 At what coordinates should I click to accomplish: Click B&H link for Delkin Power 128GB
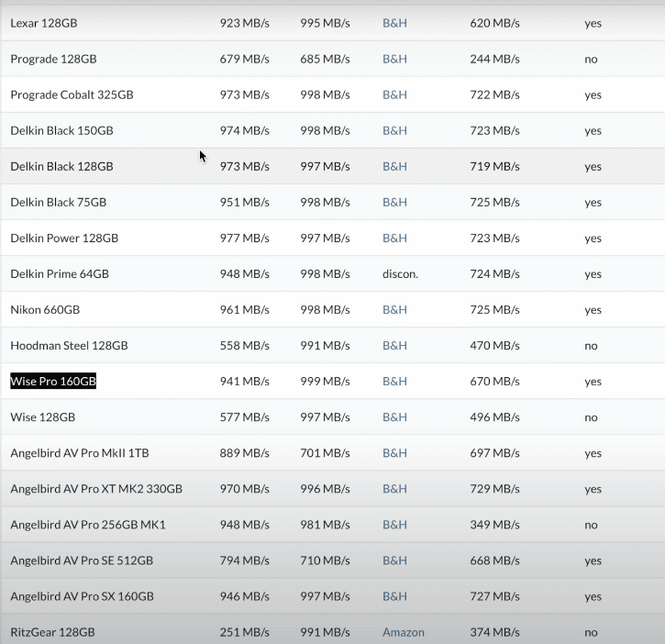tap(394, 238)
